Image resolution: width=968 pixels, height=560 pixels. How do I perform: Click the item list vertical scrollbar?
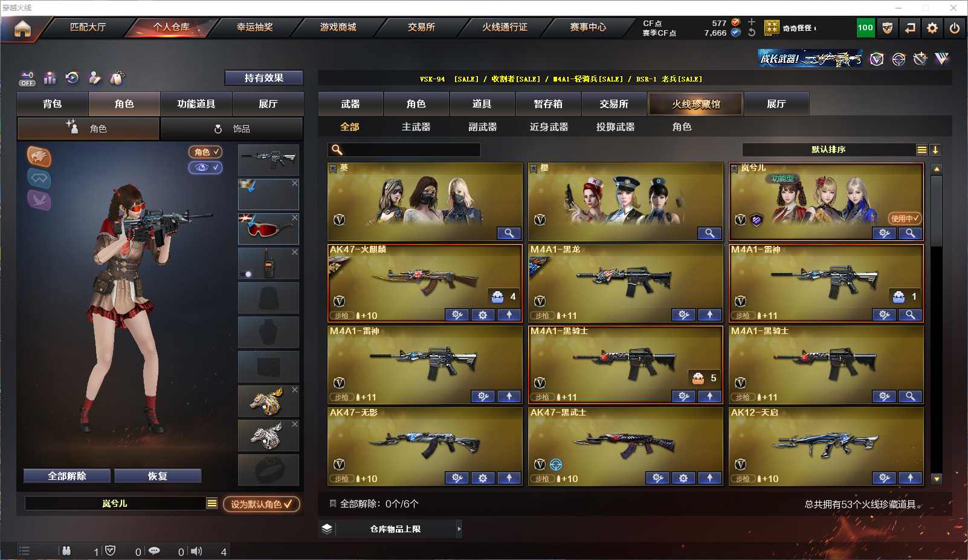coord(937,323)
